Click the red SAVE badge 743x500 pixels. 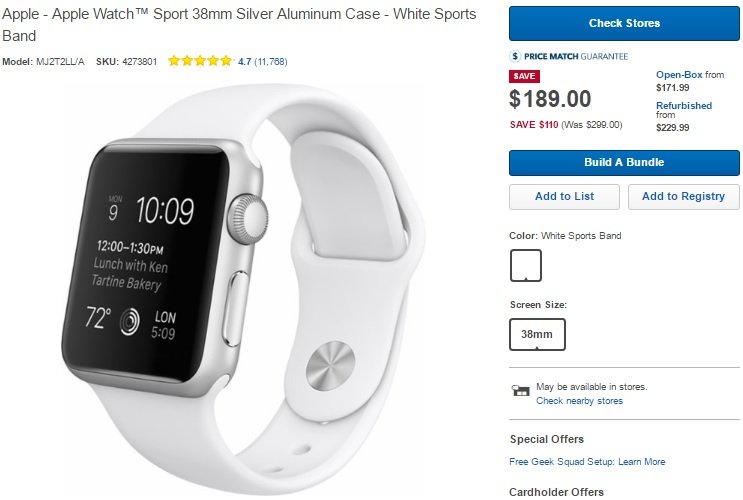(524, 76)
